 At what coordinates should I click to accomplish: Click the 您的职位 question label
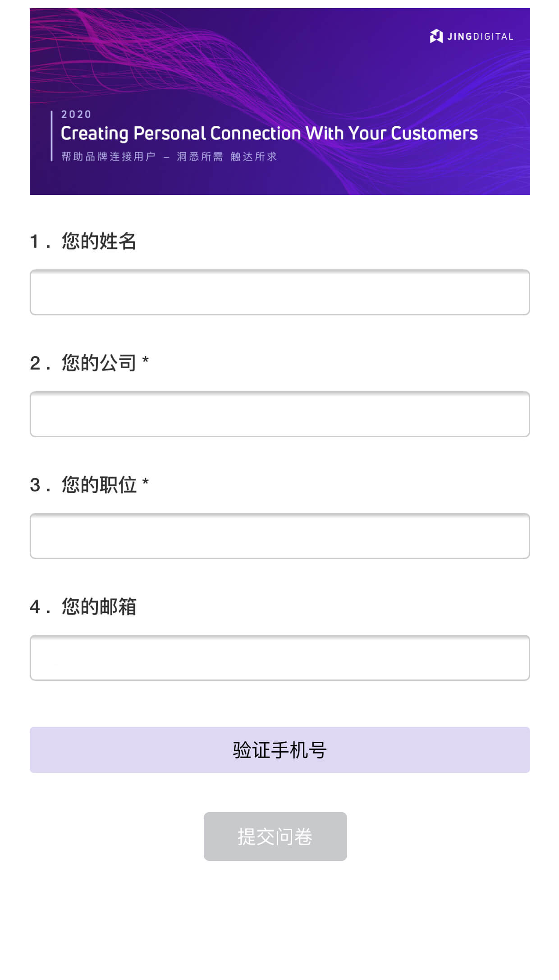99,485
